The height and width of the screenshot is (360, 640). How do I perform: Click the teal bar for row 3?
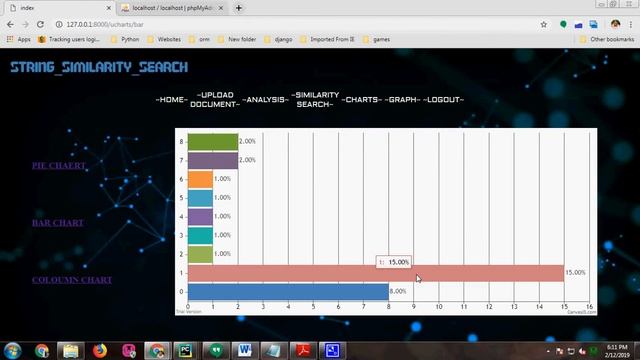200,236
